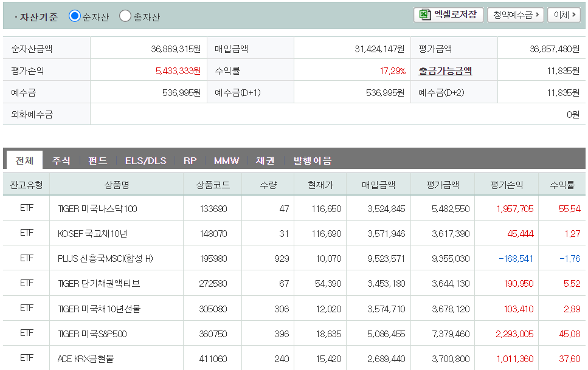Switch to the 펀드 tab
Image resolution: width=588 pixels, height=370 pixels.
pyautogui.click(x=97, y=160)
